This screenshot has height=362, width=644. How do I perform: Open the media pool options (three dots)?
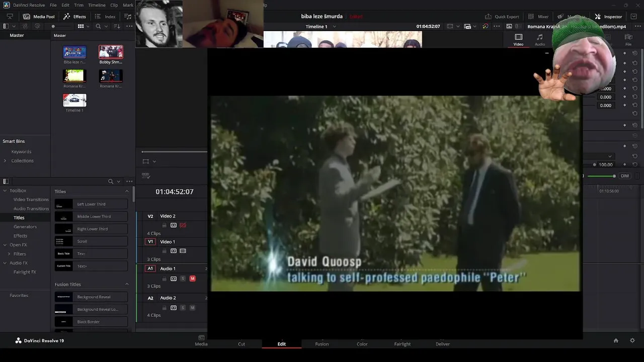coord(129,26)
